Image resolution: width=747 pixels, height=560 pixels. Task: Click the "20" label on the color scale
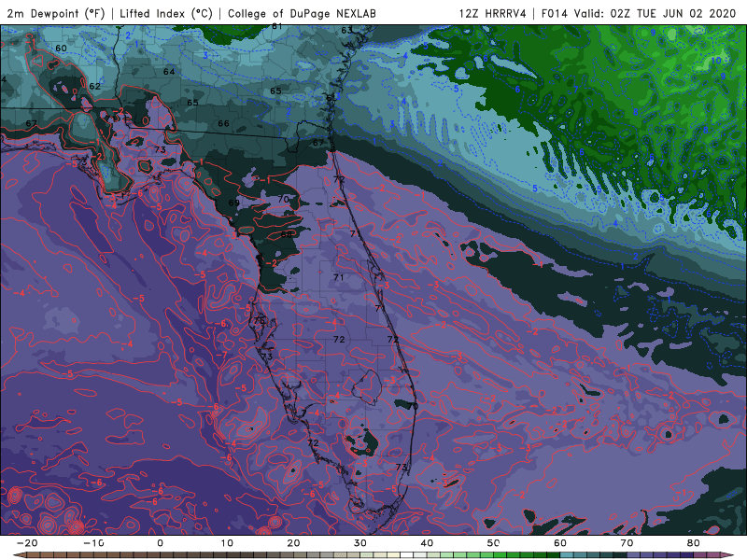pyautogui.click(x=293, y=543)
